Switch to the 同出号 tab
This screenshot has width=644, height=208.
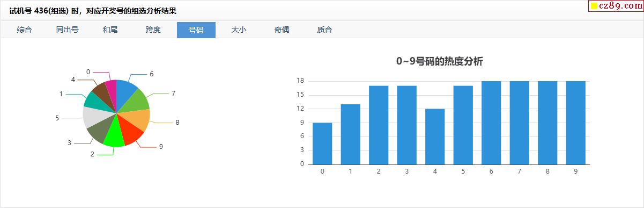click(68, 30)
